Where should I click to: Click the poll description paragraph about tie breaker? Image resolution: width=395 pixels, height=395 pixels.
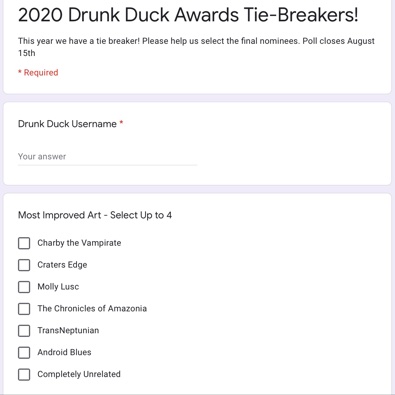[196, 47]
